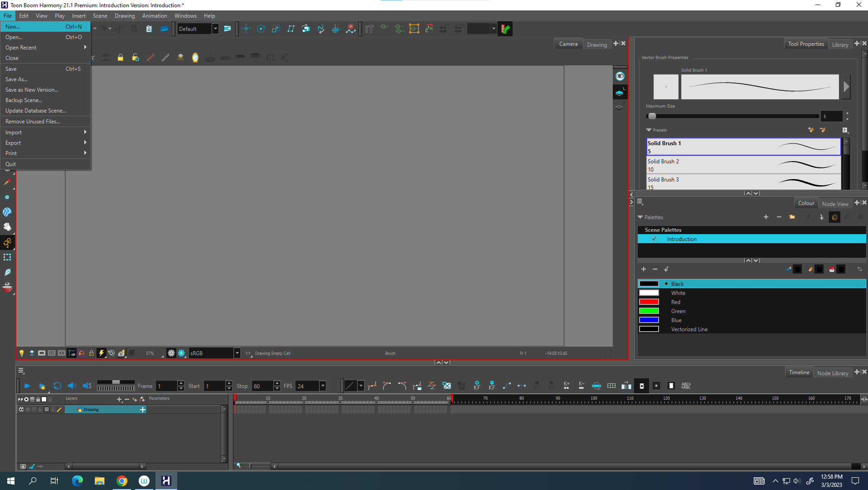The image size is (868, 490).
Task: Toggle the Camera view eye visibility button
Action: click(x=620, y=76)
